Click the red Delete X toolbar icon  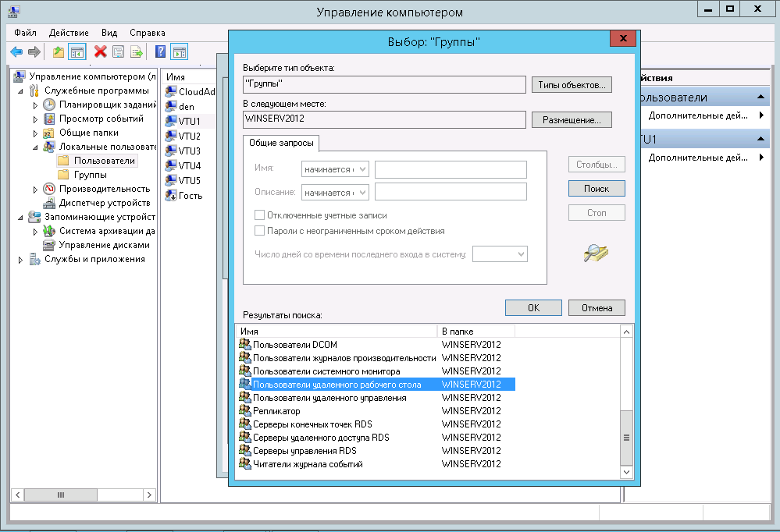[x=101, y=51]
